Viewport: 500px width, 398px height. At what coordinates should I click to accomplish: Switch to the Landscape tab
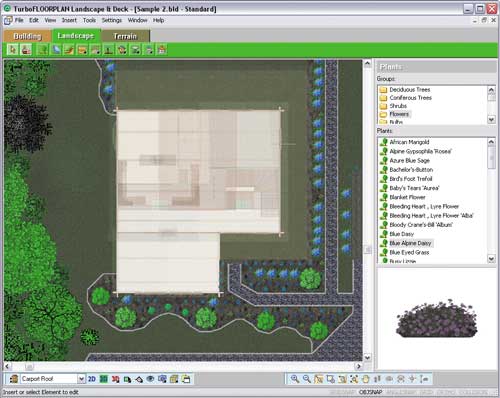76,36
